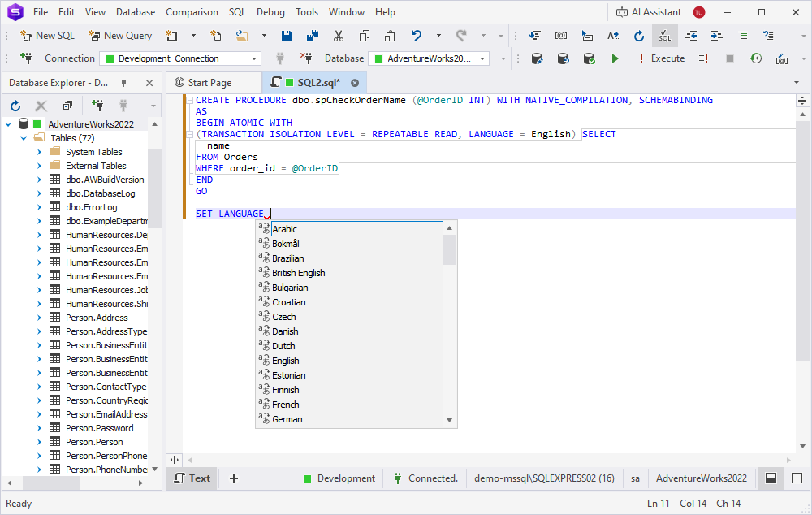Toggle the SQL formatting button in the toolbar
Image resolution: width=812 pixels, height=515 pixels.
coord(664,36)
